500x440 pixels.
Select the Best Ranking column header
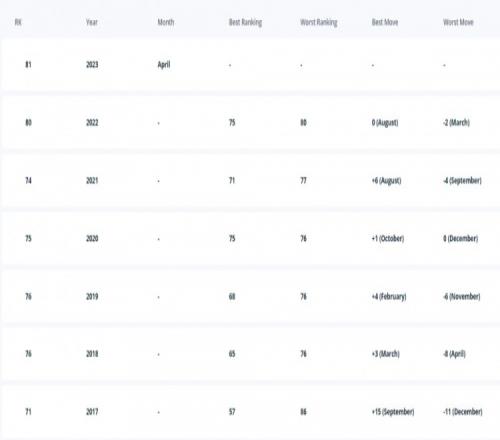(x=245, y=22)
